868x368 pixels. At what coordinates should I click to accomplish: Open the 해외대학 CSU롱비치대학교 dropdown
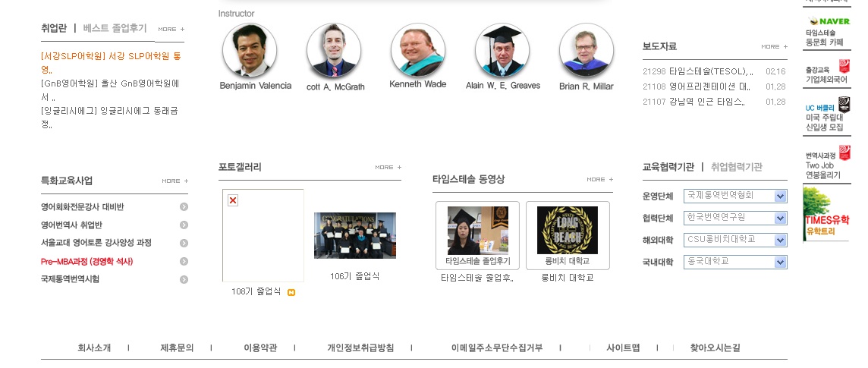[735, 241]
